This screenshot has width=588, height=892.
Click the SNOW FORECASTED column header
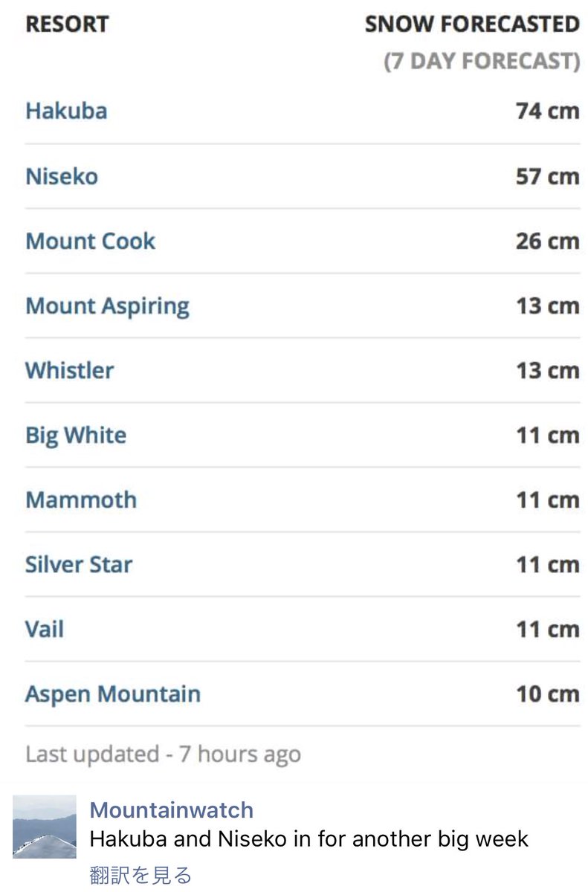(472, 24)
